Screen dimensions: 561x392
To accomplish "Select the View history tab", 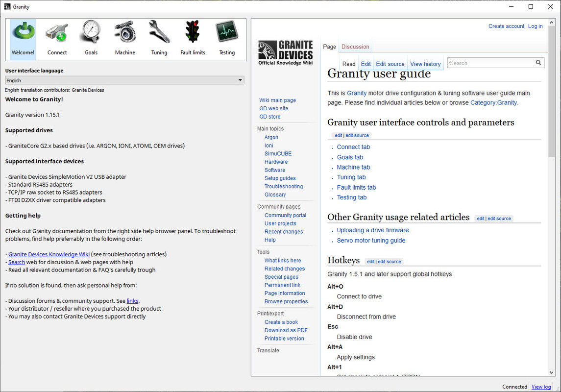I will point(425,64).
